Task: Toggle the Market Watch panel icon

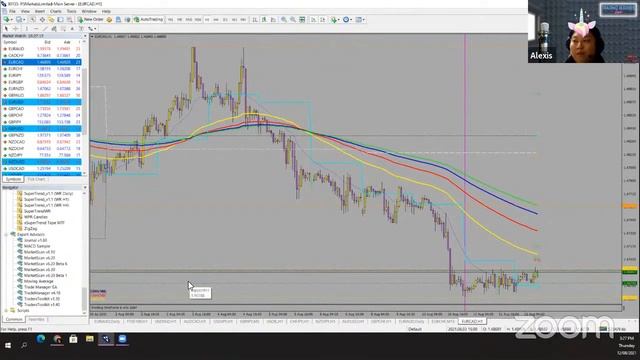Action: (33, 19)
